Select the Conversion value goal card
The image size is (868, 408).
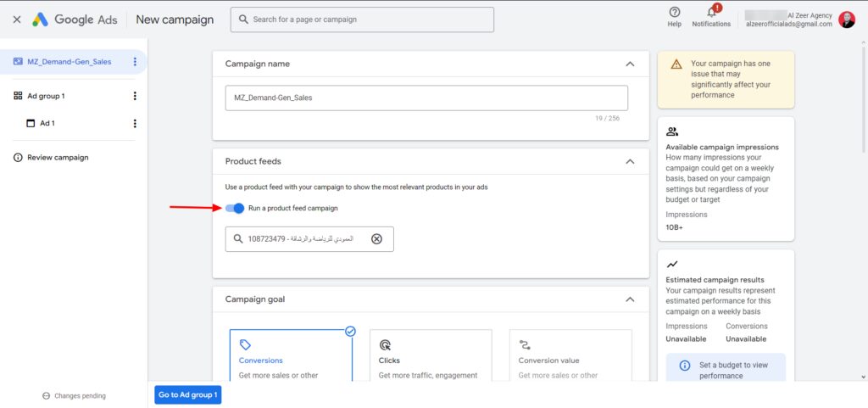point(570,355)
